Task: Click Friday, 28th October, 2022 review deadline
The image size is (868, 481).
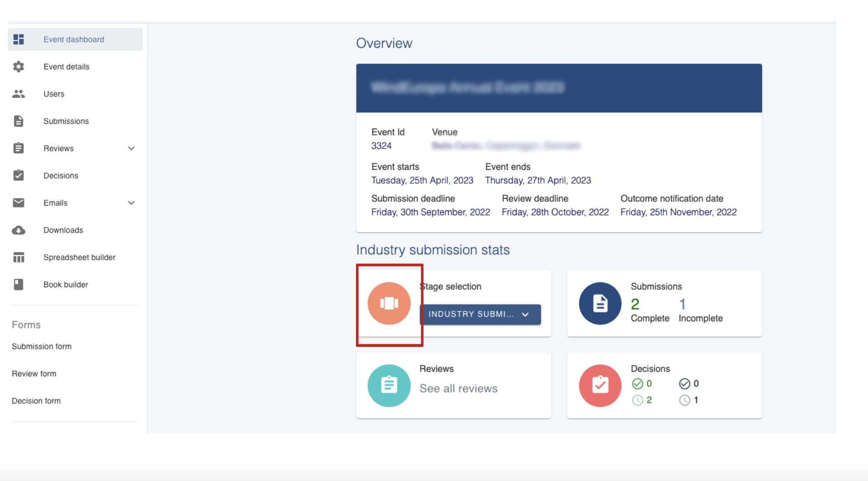Action: pyautogui.click(x=555, y=212)
